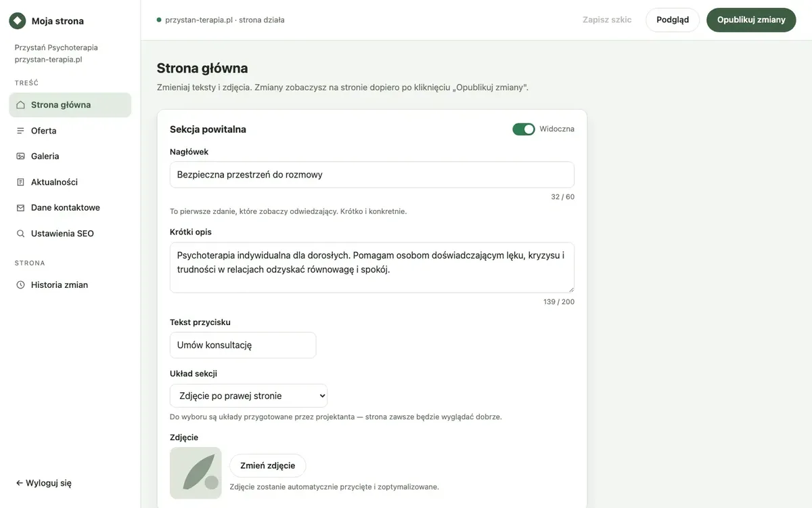
Task: Click the 139 / 200 character counter
Action: [x=559, y=302]
